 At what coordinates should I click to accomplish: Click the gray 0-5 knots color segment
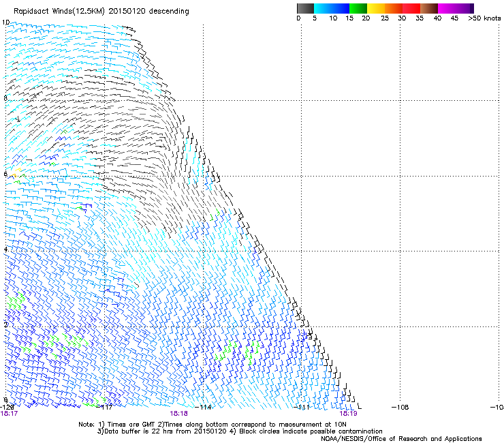(x=305, y=8)
